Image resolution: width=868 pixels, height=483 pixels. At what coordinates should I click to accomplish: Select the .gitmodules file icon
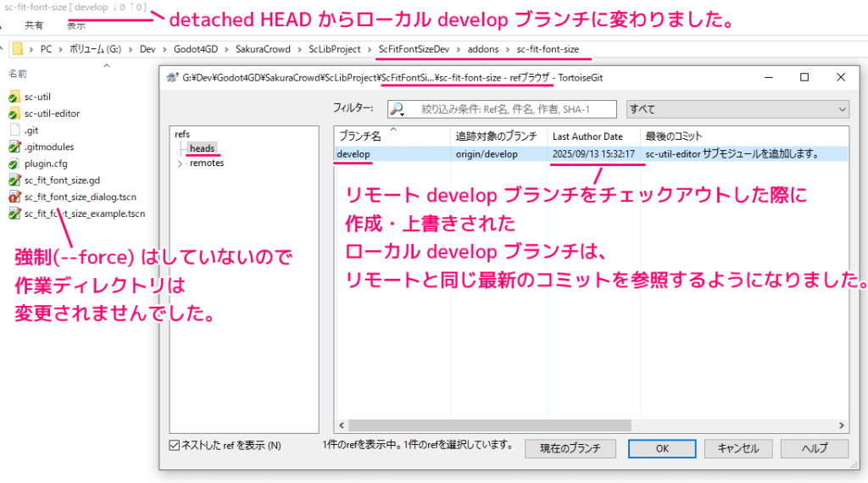(14, 147)
